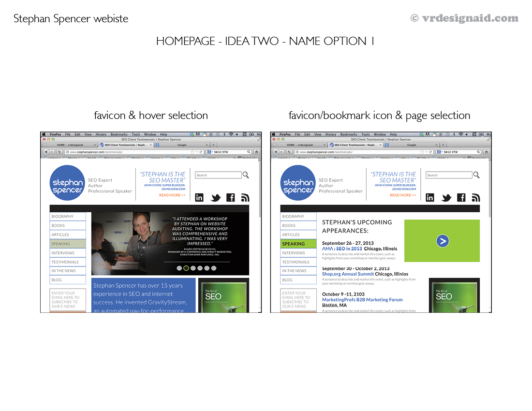Click home button in left browser toolbar
This screenshot has height=411, width=532.
[x=257, y=152]
